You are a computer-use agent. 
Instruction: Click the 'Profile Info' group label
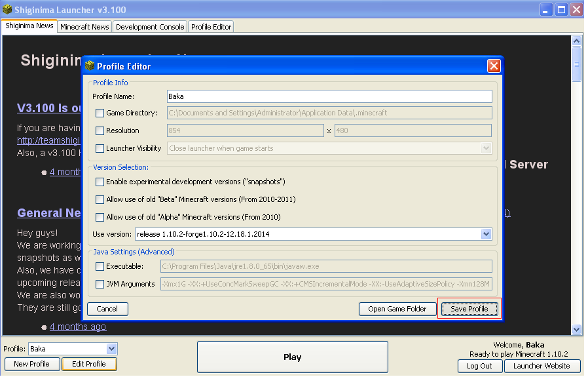click(x=111, y=83)
